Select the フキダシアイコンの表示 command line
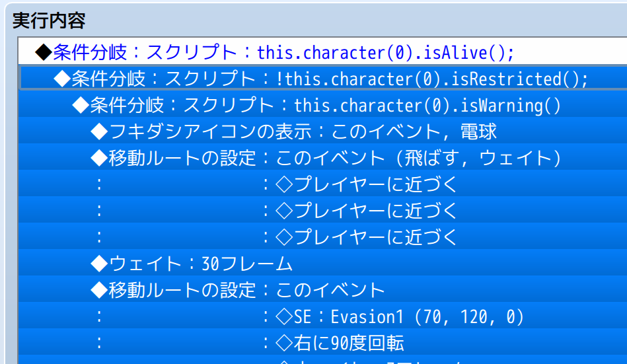 point(293,131)
